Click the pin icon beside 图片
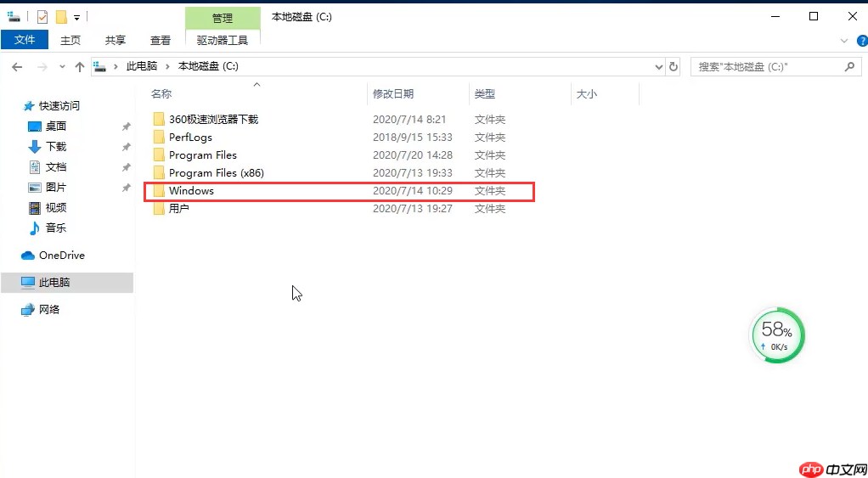The width and height of the screenshot is (868, 478). tap(127, 188)
